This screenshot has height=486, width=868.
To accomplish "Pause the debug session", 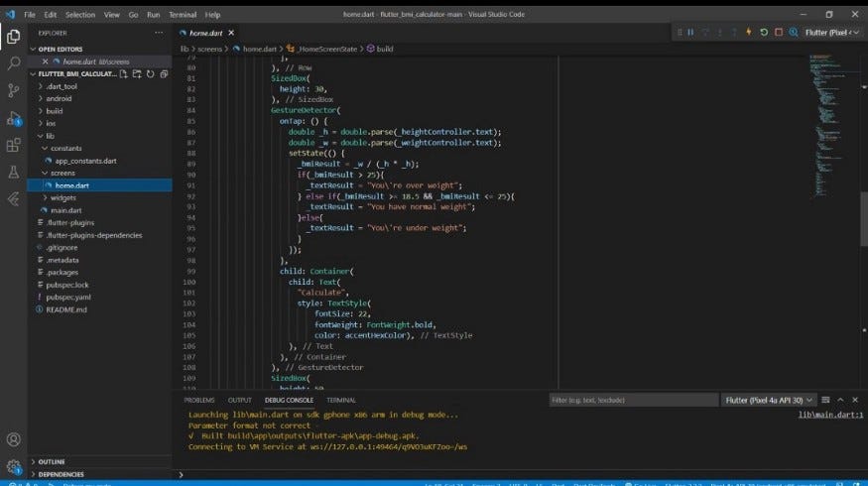I will coord(690,32).
